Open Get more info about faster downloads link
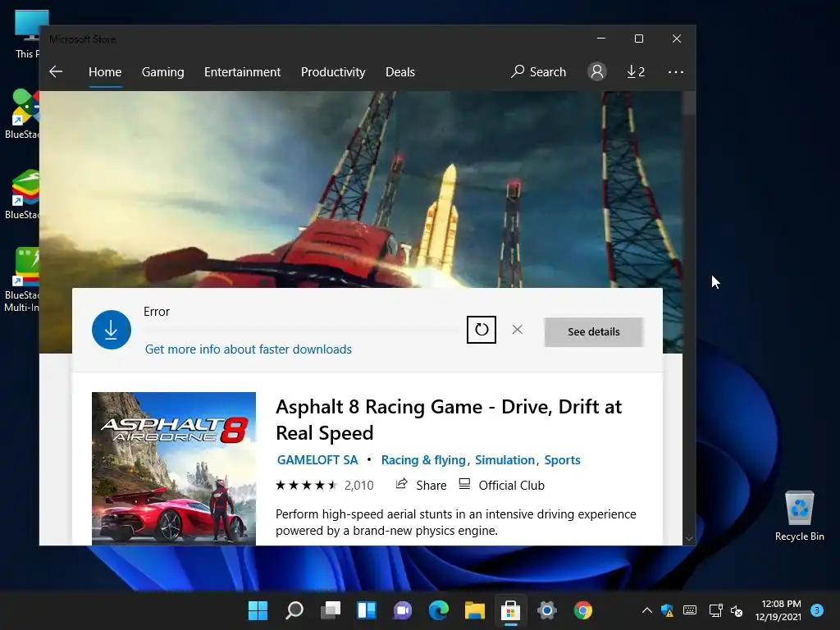 point(249,349)
